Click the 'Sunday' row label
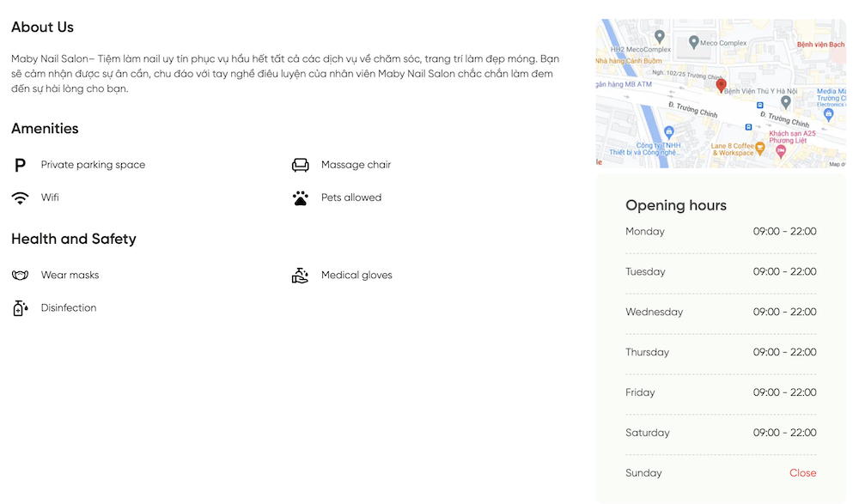Image resolution: width=859 pixels, height=504 pixels. [643, 473]
